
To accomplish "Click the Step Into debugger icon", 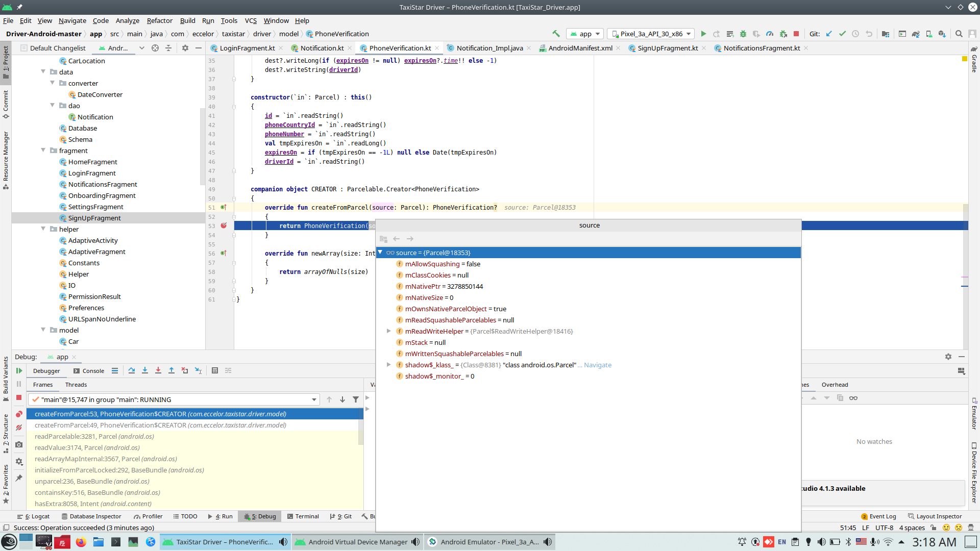I will coord(145,371).
